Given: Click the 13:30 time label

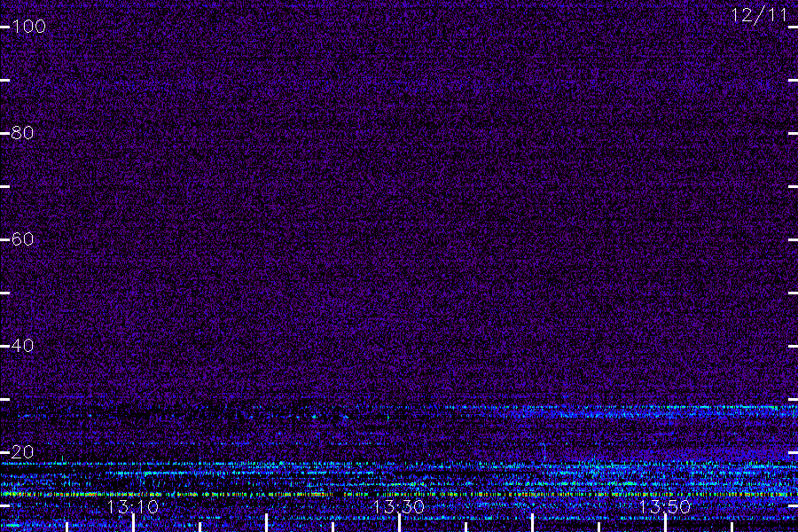Looking at the screenshot, I should pyautogui.click(x=398, y=506).
